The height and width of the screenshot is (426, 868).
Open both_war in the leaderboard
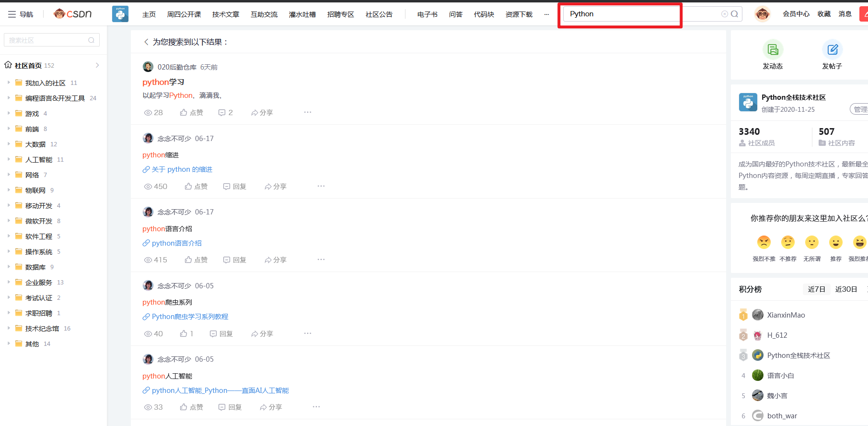(x=782, y=416)
